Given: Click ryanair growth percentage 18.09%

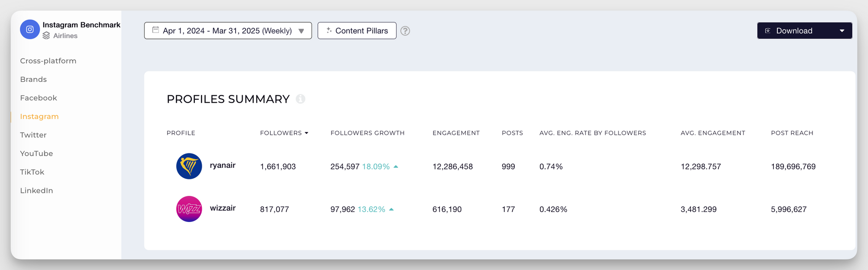Looking at the screenshot, I should click(x=376, y=166).
